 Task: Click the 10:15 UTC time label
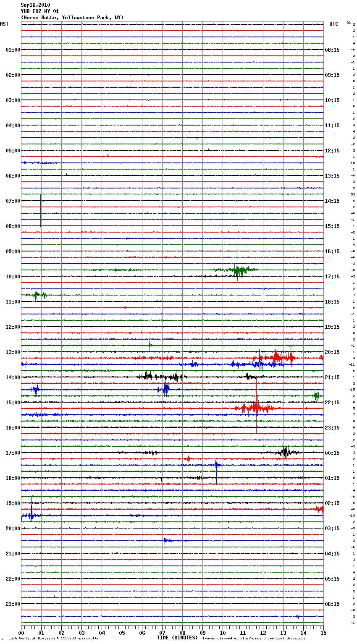coord(332,100)
